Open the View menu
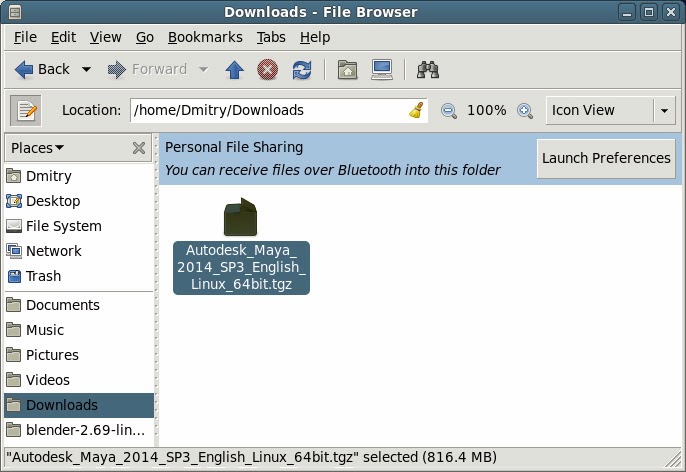The image size is (686, 472). click(105, 37)
